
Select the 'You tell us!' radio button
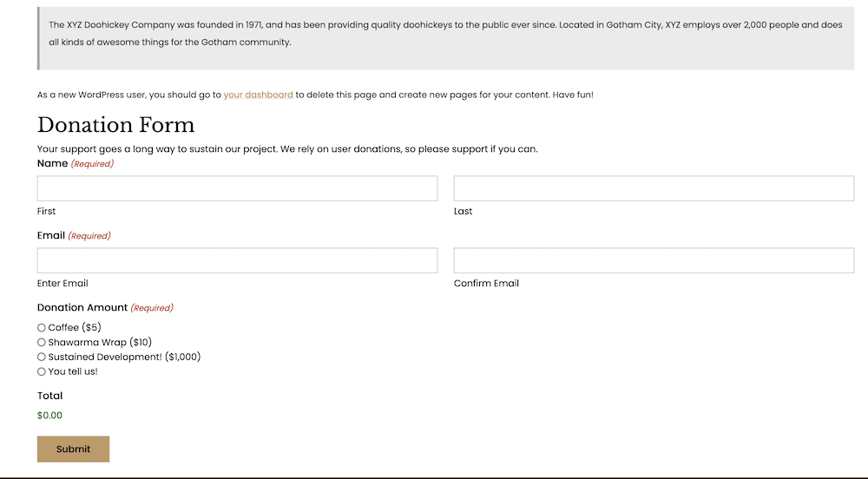(42, 371)
